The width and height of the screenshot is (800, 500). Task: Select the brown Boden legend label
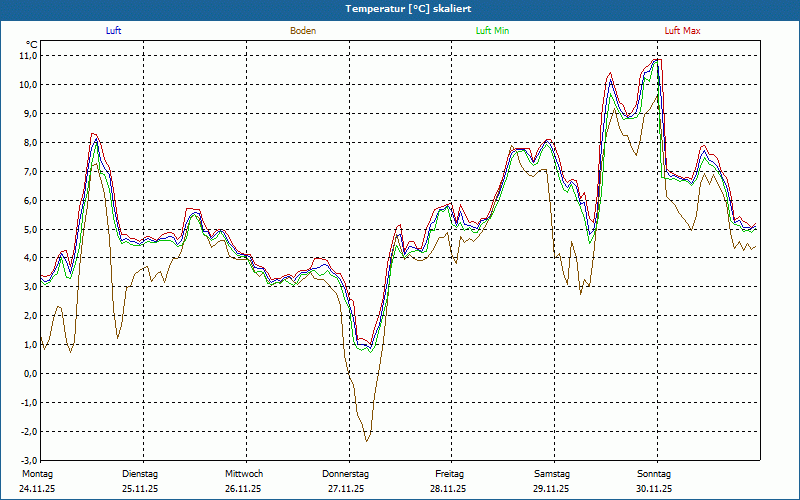click(303, 31)
